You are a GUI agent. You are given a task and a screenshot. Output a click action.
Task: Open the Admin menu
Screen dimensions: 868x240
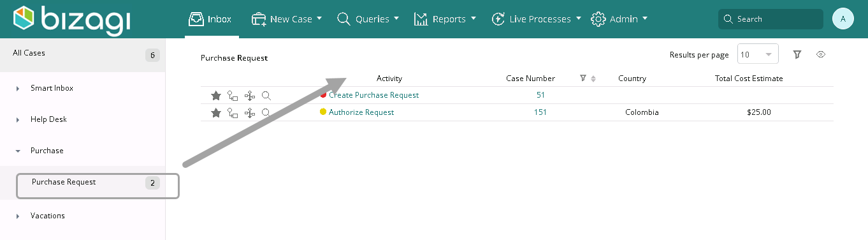tap(619, 19)
